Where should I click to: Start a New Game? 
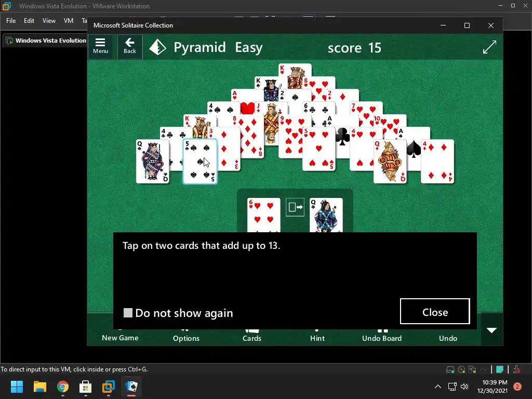[120, 338]
